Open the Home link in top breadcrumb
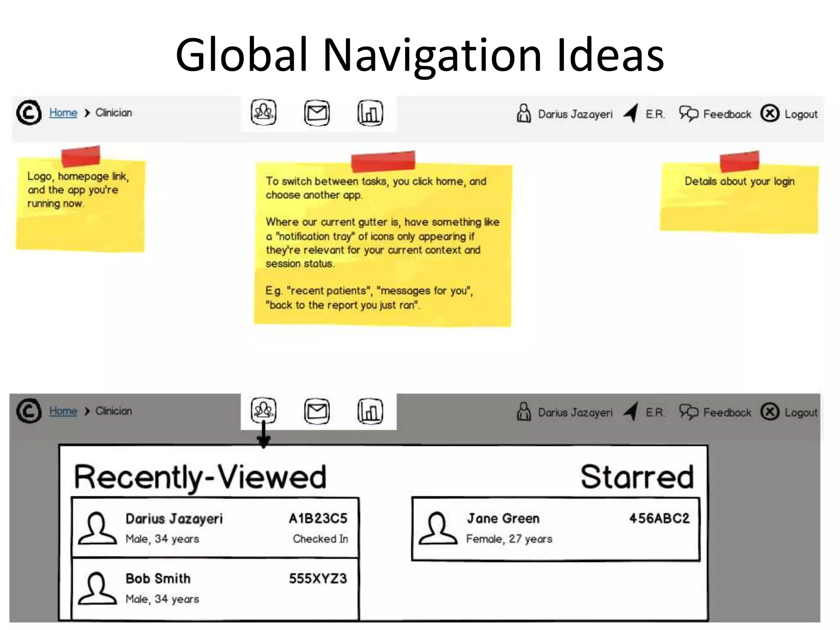This screenshot has width=840, height=630. tap(63, 112)
